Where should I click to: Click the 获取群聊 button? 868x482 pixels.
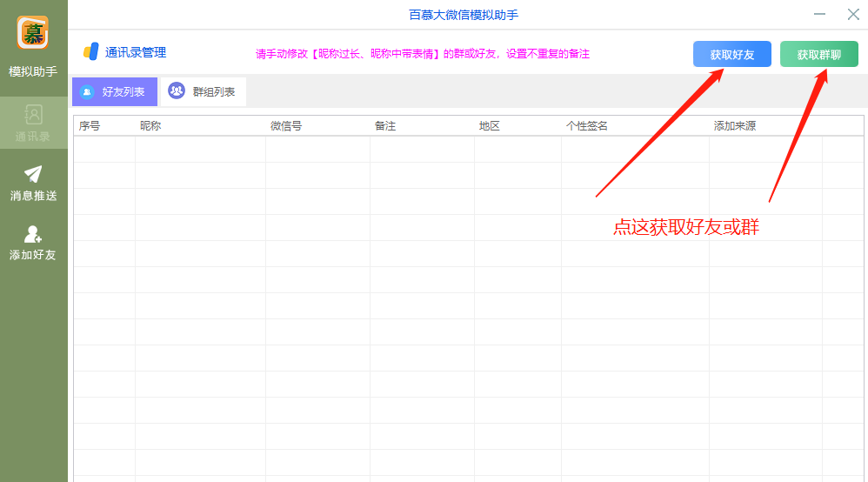tap(818, 54)
